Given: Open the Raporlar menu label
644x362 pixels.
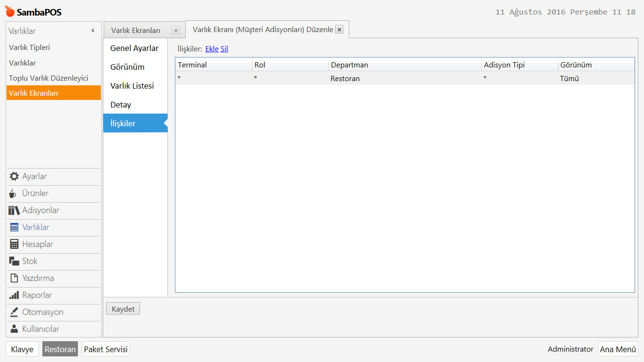Looking at the screenshot, I should pos(37,295).
